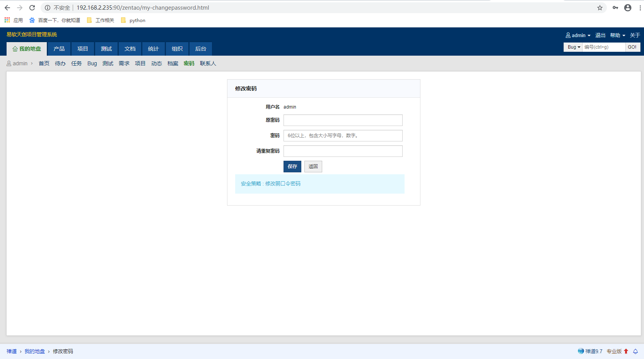Focus the 编号(ctrl+g) search field

click(x=604, y=47)
